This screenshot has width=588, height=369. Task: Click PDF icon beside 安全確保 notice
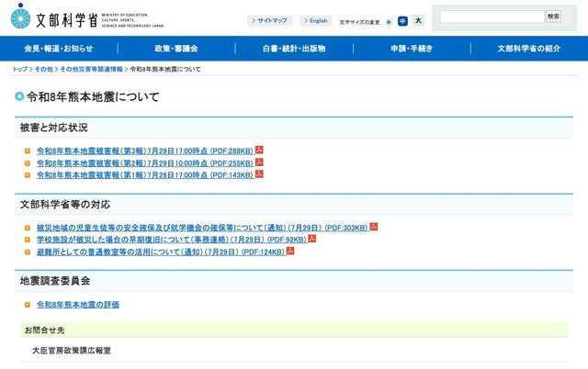374,227
